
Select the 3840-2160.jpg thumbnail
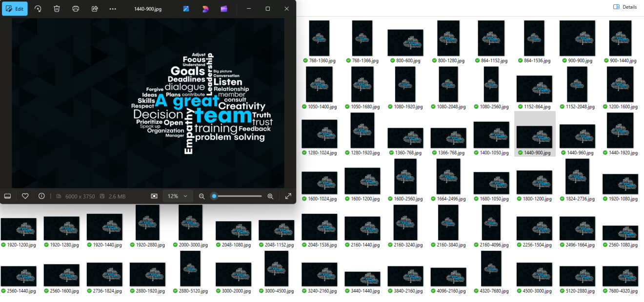405,275
